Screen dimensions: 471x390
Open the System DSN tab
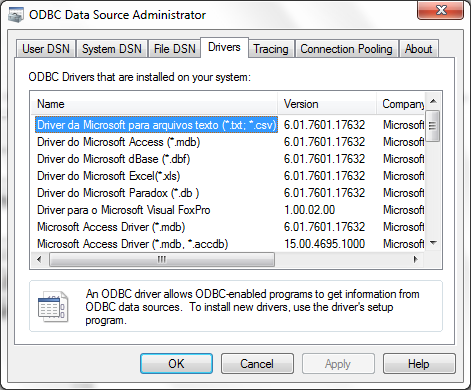pos(112,49)
